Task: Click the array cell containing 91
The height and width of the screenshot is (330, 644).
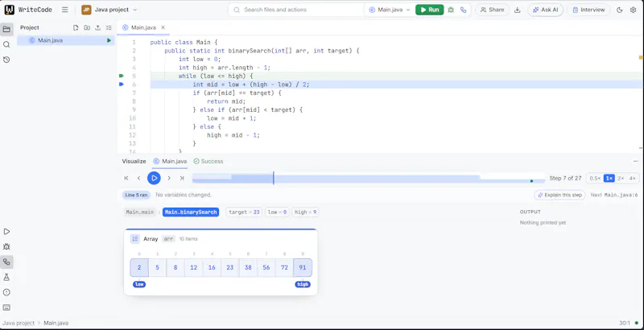Action: [x=303, y=267]
